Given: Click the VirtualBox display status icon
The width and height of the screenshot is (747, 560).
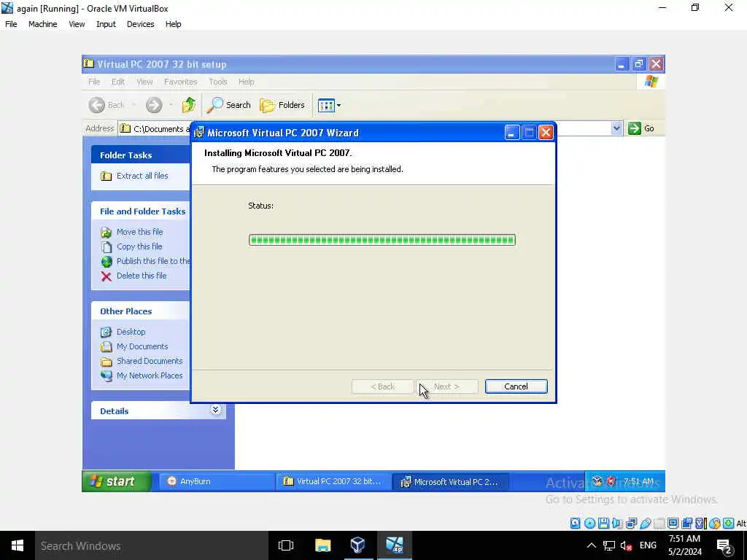Looking at the screenshot, I should pos(673,524).
